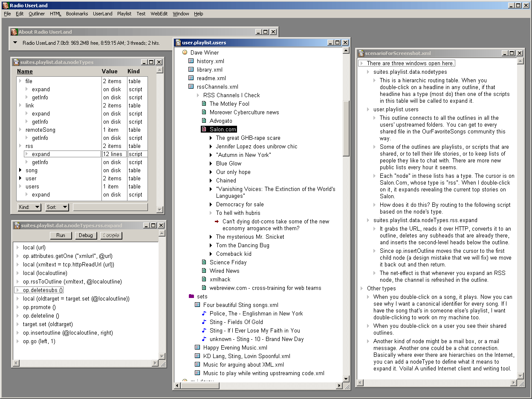Open the Playlist menu
This screenshot has width=532, height=399.
(124, 14)
